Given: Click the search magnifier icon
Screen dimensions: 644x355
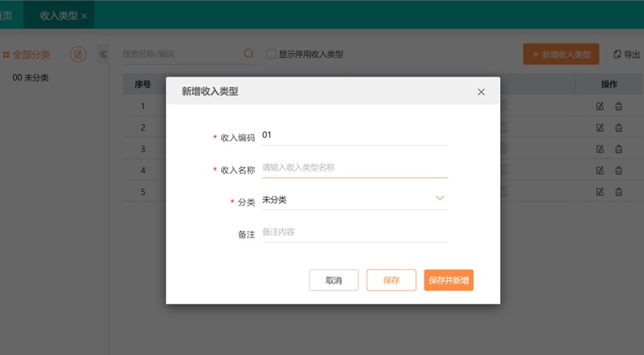Looking at the screenshot, I should click(x=249, y=54).
